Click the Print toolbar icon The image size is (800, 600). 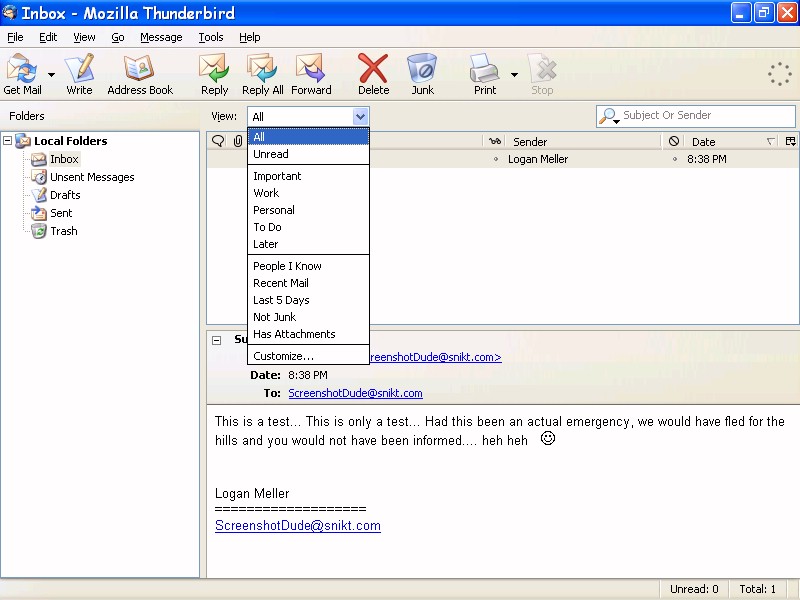point(484,74)
